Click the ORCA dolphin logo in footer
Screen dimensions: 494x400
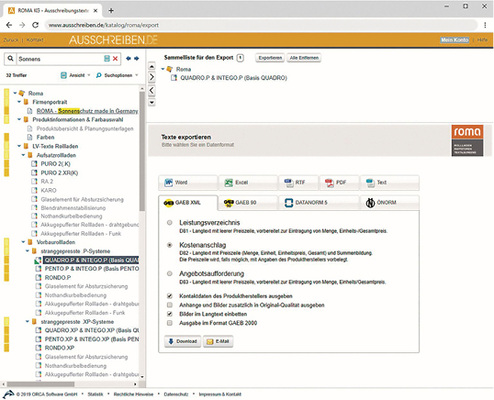point(9,394)
